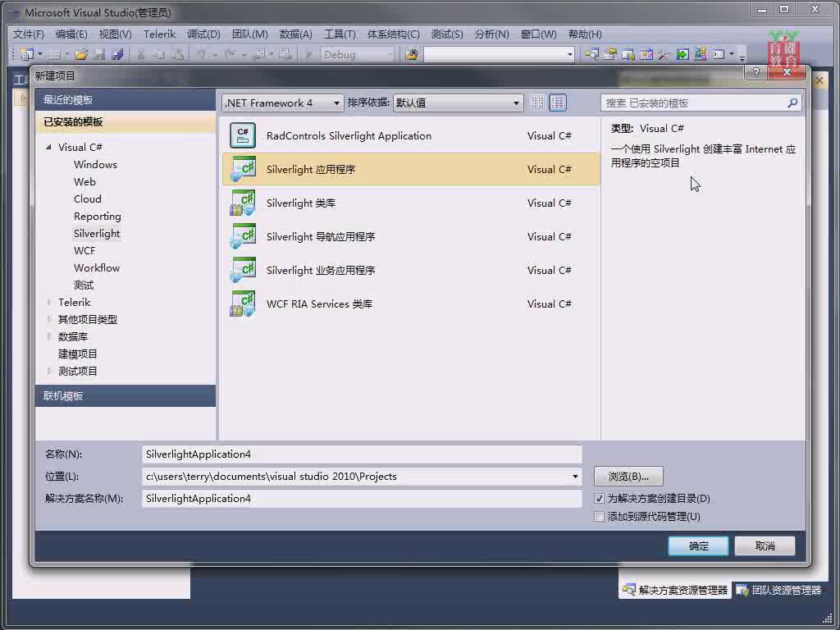Open the 文件(F) menu
This screenshot has width=840, height=630.
tap(29, 34)
